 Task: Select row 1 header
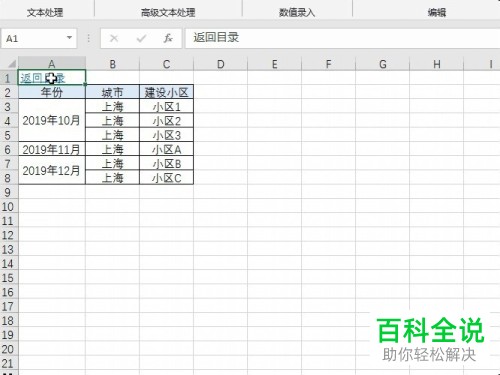8,78
